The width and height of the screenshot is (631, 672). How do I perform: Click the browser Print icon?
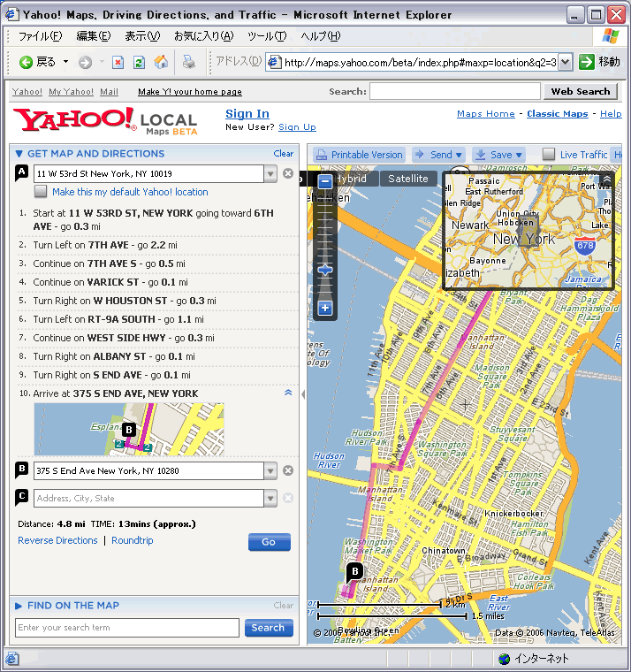188,62
